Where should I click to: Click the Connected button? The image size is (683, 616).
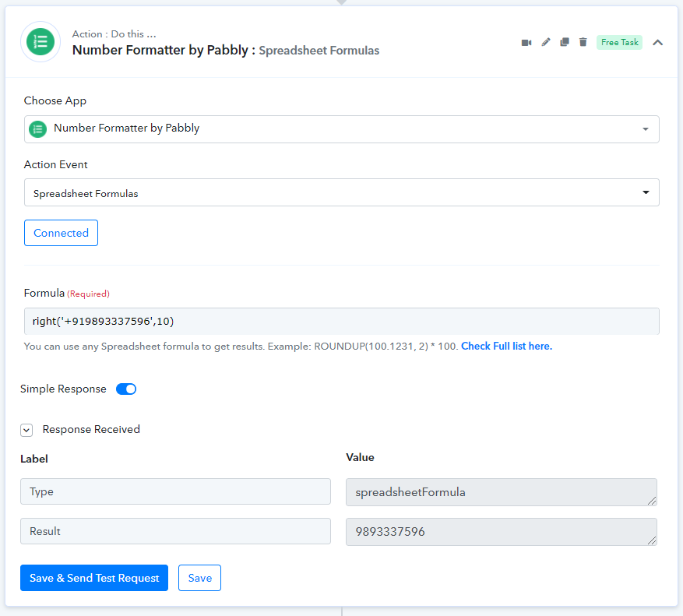click(61, 233)
